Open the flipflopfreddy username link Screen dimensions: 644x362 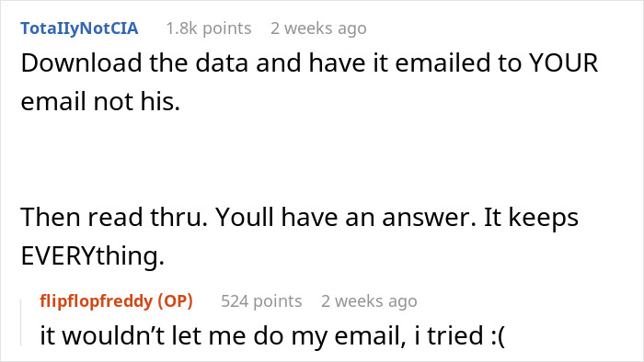point(96,301)
